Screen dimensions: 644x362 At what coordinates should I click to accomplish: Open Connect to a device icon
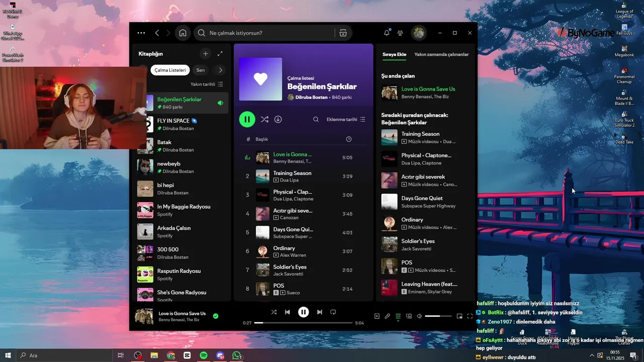(409, 316)
